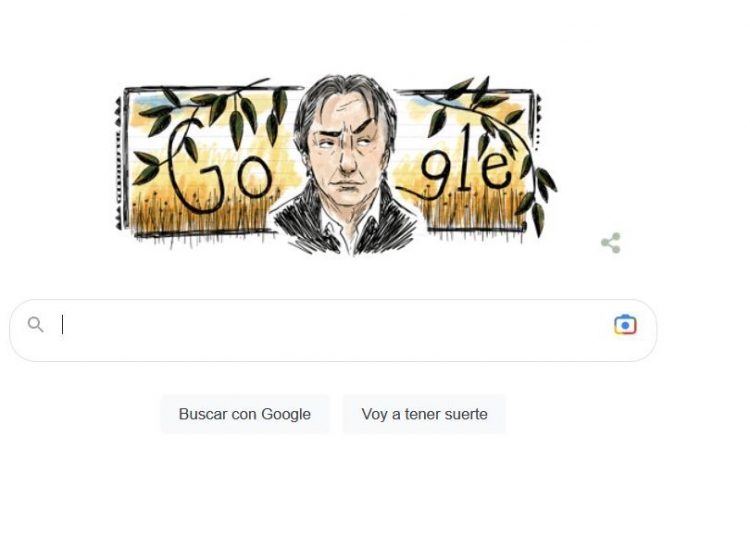
Task: Click the letter e in the doodle
Action: click(x=494, y=170)
